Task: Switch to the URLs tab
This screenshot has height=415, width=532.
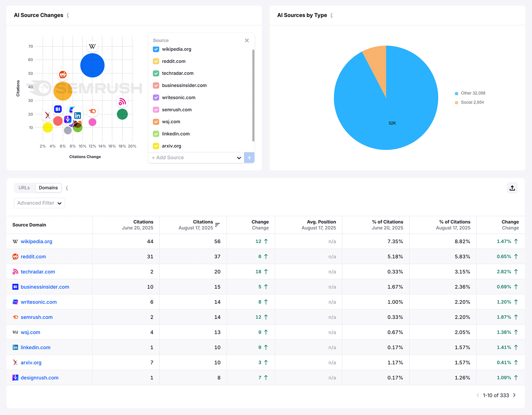Action: click(24, 188)
